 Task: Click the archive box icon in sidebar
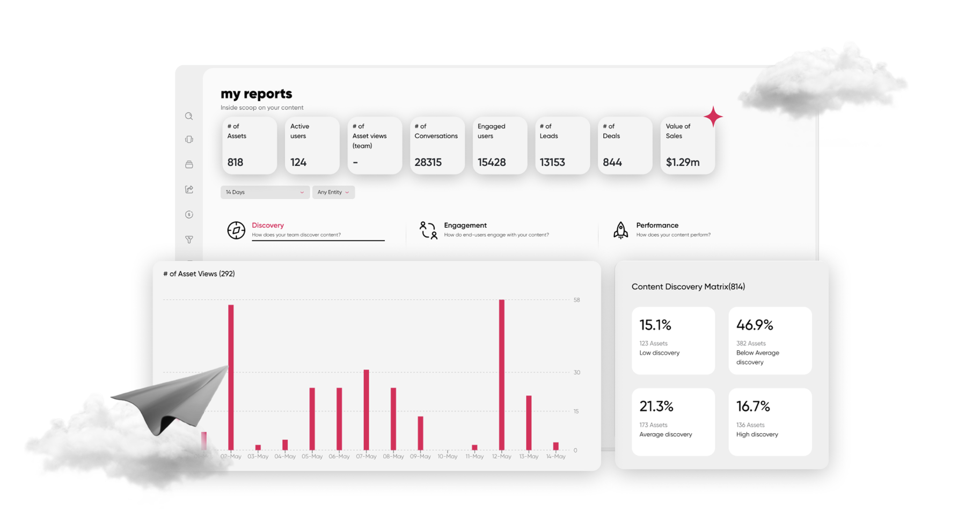point(189,164)
